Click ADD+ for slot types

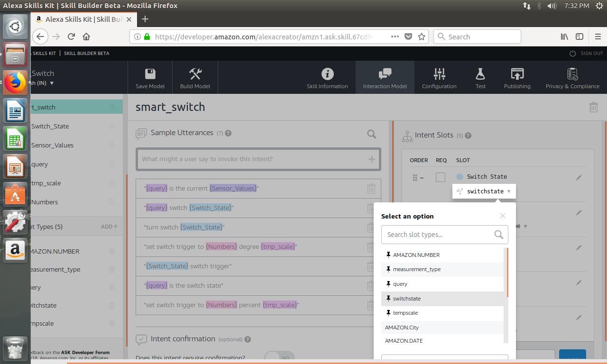coord(109,227)
